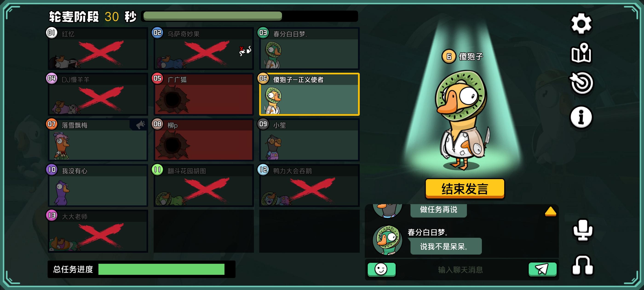Open the map location icon
644x290 pixels.
581,53
